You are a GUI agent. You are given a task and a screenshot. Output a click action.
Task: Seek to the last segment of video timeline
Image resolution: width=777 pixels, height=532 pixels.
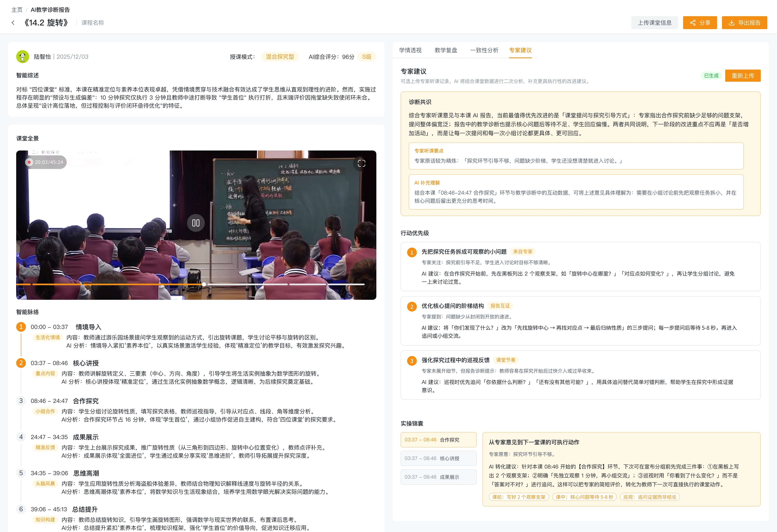click(346, 284)
